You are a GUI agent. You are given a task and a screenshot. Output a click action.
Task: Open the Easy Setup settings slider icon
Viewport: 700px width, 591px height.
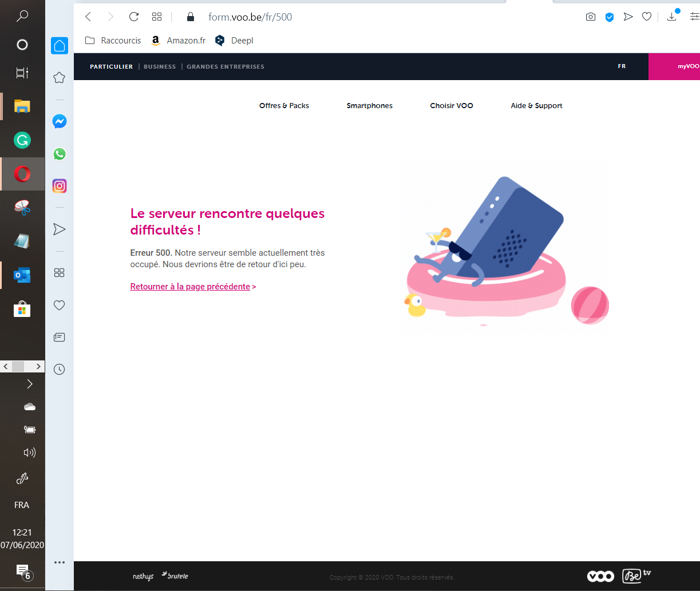tap(694, 17)
